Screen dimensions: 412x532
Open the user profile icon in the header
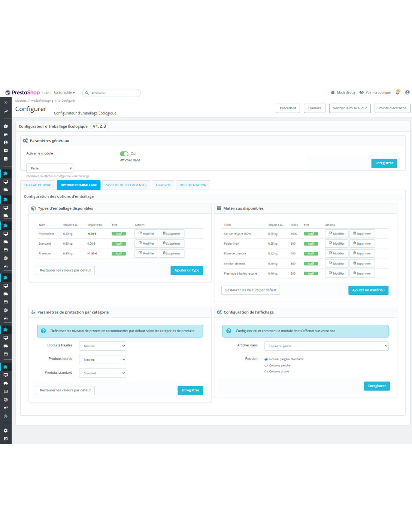[407, 92]
